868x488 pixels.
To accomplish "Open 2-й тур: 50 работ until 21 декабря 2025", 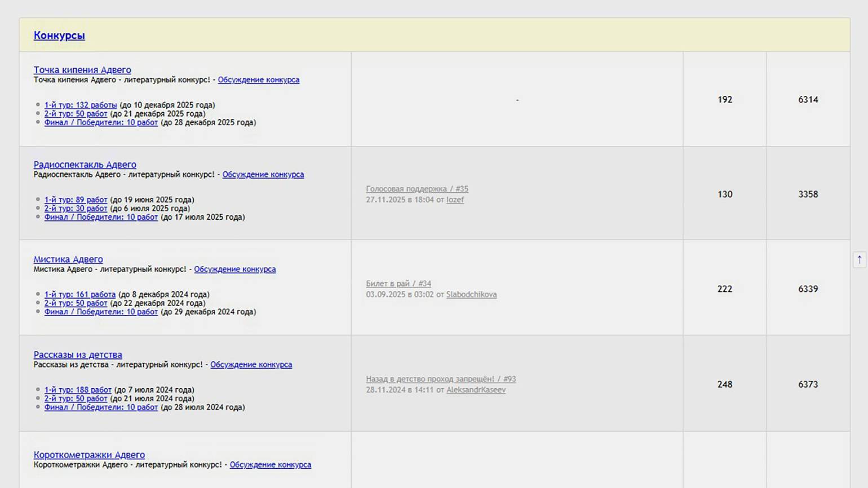I will [x=76, y=114].
